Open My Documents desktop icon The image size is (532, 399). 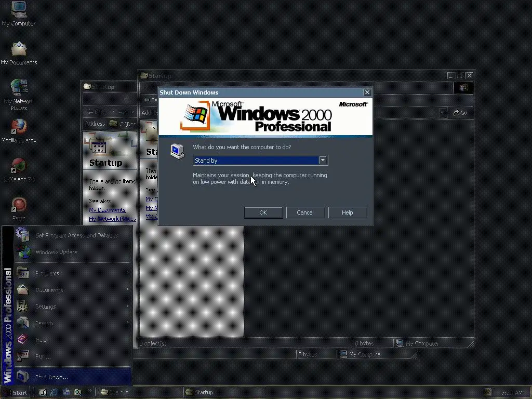pyautogui.click(x=19, y=52)
